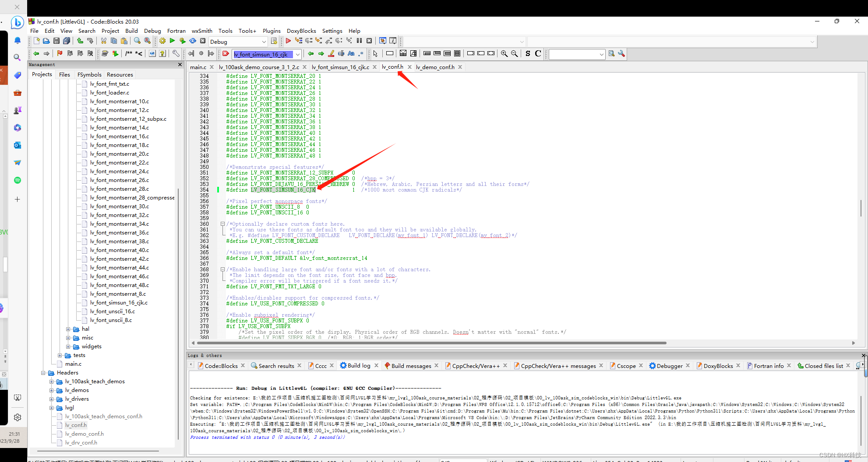
Task: Collapse the Headers node
Action: click(43, 373)
